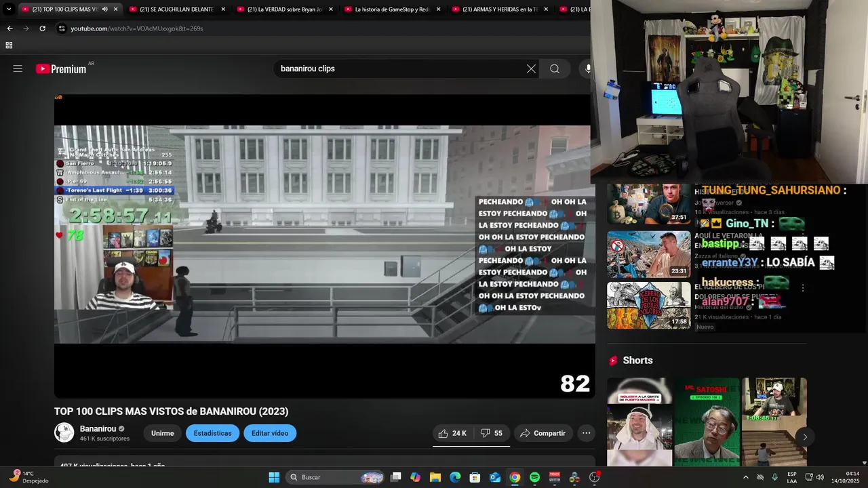Screen dimensions: 868x488
Task: Click the Compartir share button
Action: (542, 433)
